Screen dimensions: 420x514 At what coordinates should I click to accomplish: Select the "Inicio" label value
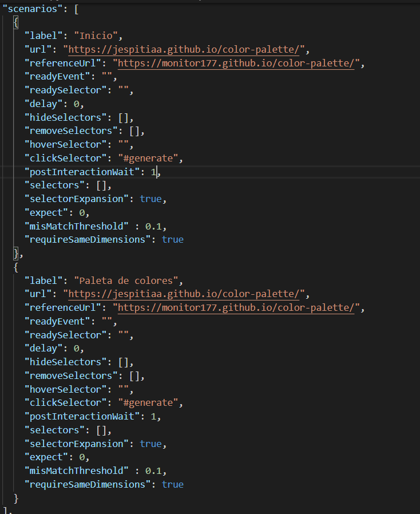(x=96, y=35)
